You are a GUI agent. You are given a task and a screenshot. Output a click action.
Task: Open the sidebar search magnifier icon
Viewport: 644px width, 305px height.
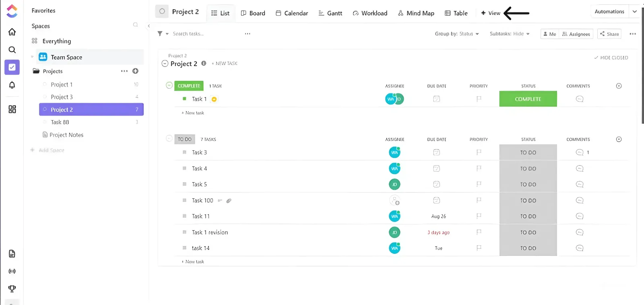tap(12, 50)
